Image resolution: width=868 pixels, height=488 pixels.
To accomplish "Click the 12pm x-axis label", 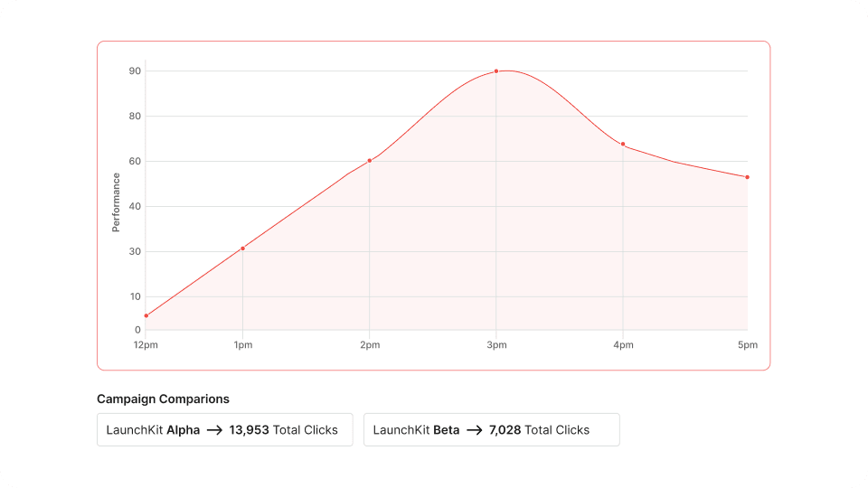I will tap(146, 344).
